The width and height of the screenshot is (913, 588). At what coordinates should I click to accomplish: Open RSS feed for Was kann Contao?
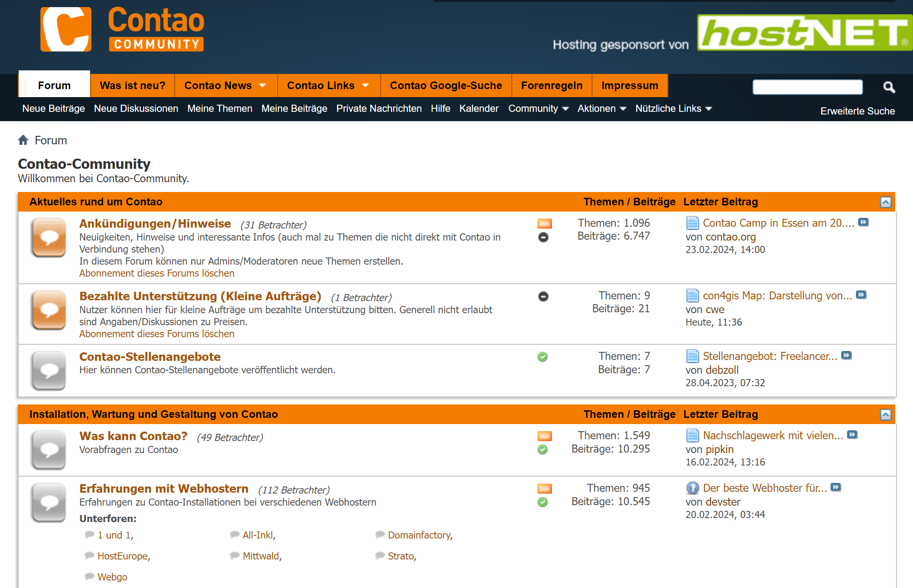544,436
